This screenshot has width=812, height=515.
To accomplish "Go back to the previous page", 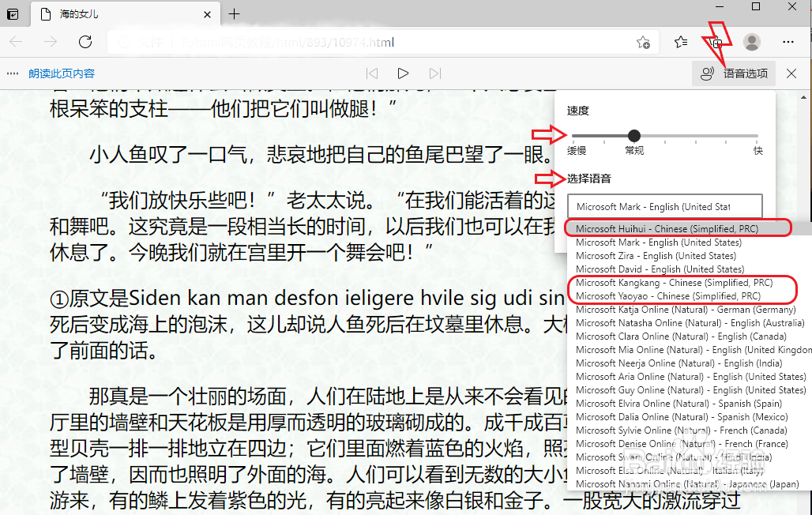I will (16, 42).
